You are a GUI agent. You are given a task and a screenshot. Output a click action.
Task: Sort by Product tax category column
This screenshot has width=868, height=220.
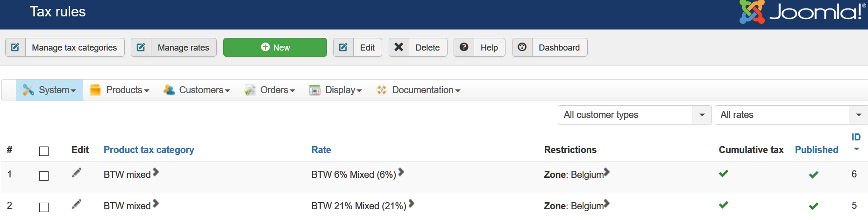click(x=149, y=150)
